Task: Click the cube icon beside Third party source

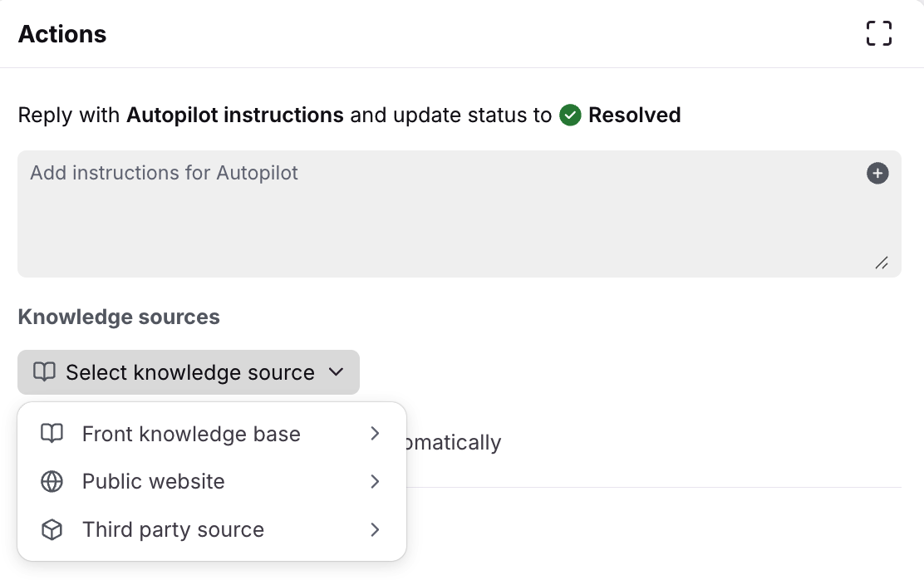Action: coord(52,530)
